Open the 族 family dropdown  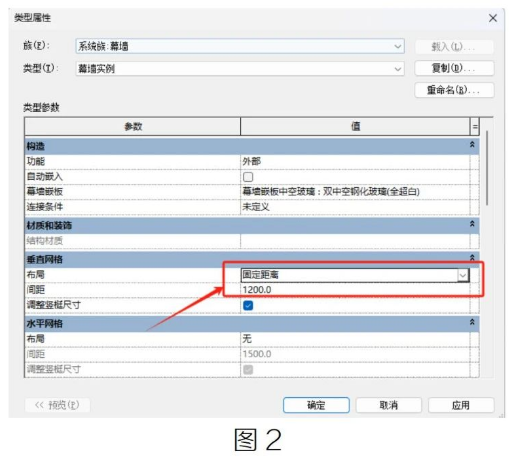click(x=240, y=46)
